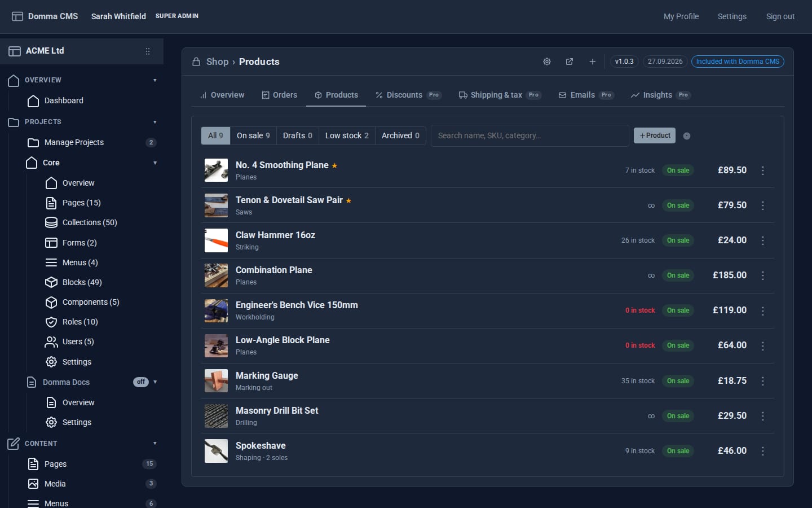Open the Emails Pro tab
812x508 pixels.
coord(586,95)
